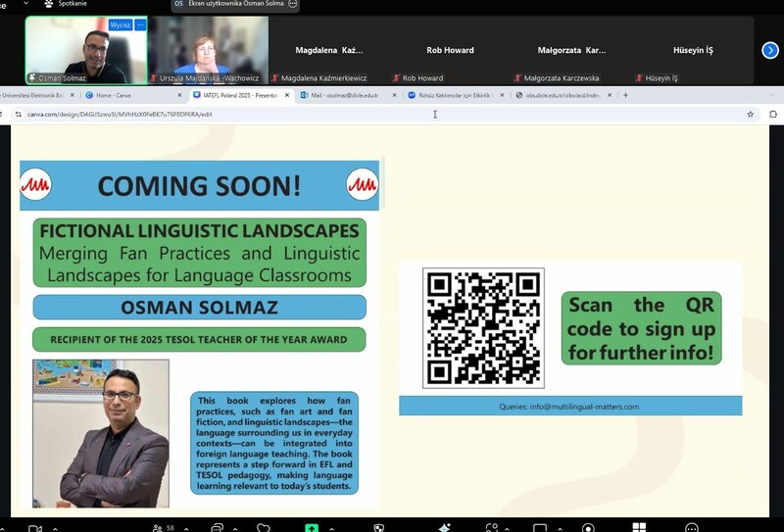This screenshot has width=784, height=532.
Task: Switch to the 'Mail - osolmaz@dicle.edu.tr' tab
Action: [348, 95]
